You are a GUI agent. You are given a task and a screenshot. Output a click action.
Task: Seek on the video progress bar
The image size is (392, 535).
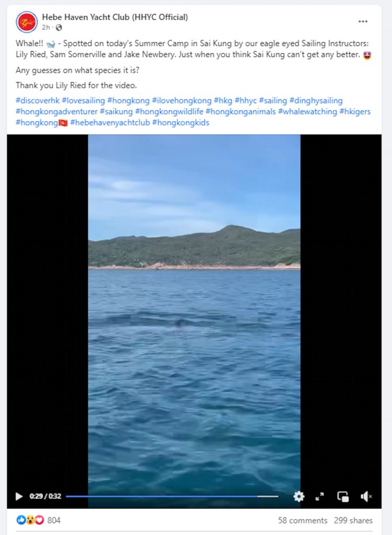click(172, 496)
